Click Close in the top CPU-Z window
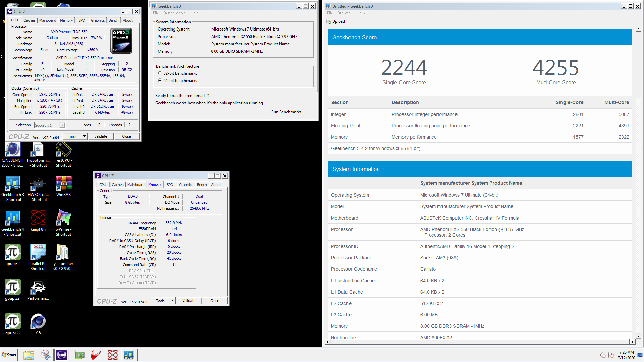Image resolution: width=644 pixels, height=362 pixels. pos(126,136)
